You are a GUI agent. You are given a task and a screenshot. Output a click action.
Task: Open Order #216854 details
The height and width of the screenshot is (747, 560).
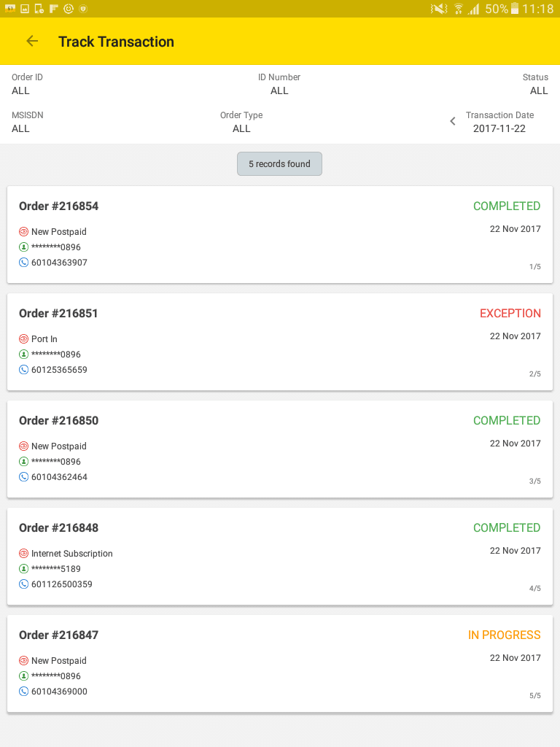tap(59, 206)
